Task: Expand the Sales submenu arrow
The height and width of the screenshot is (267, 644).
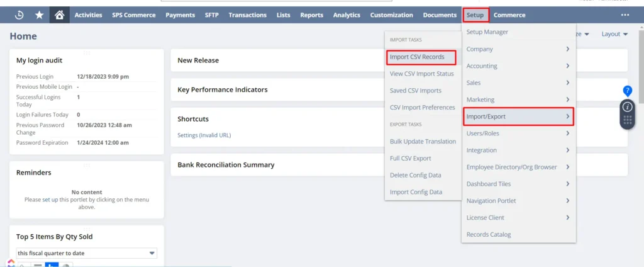Action: pos(568,82)
